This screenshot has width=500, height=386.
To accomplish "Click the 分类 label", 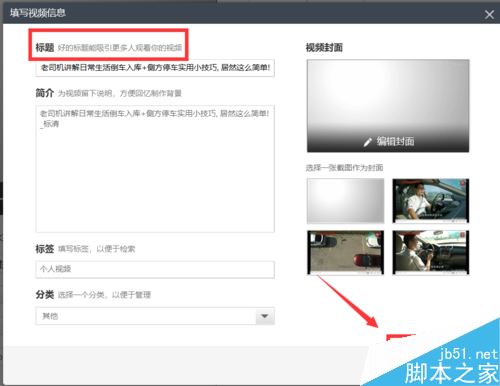I will [x=45, y=295].
